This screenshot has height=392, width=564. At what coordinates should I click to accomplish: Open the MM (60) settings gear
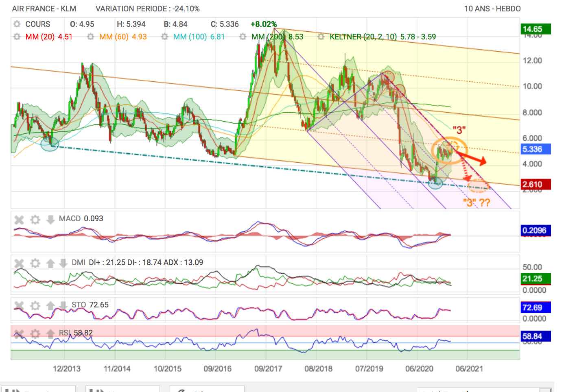click(x=91, y=37)
